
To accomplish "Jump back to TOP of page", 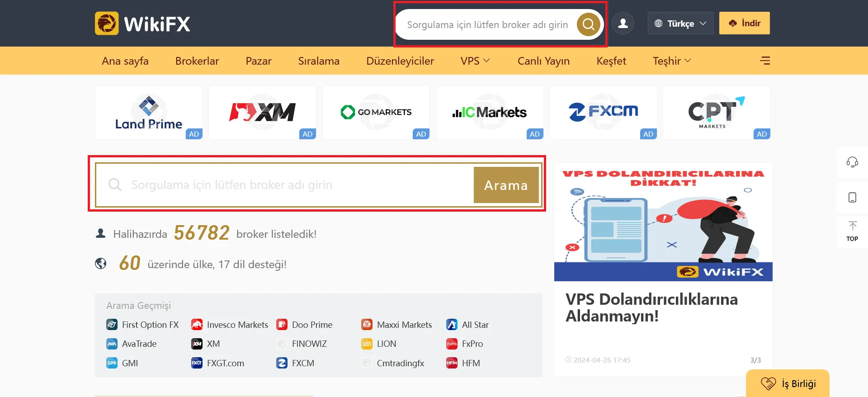I will pos(852,232).
